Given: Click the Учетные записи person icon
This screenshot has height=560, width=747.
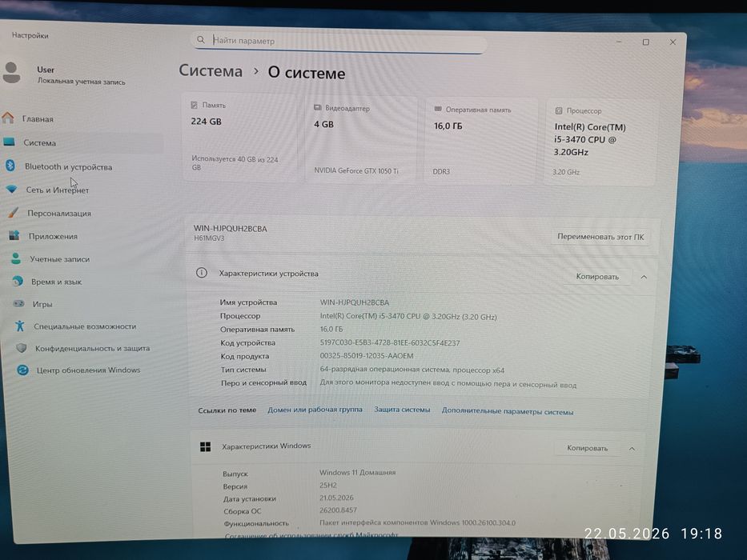Looking at the screenshot, I should [16, 258].
